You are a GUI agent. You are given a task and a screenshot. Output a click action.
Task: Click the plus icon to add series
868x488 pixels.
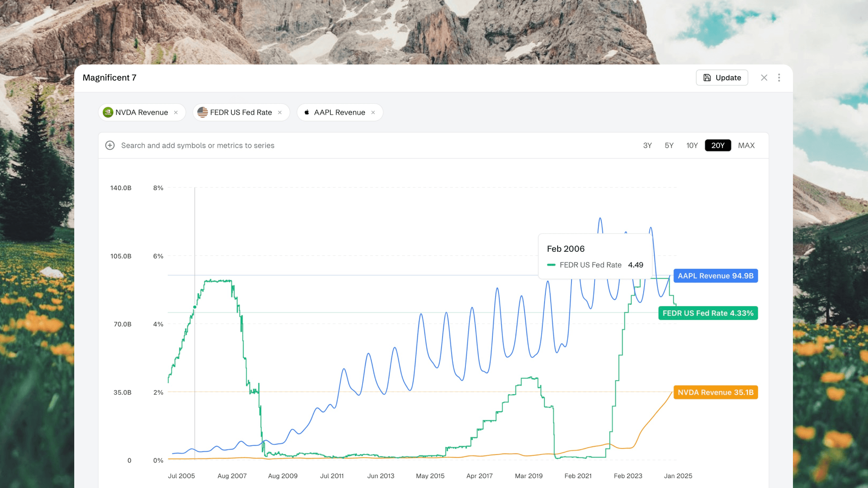tap(110, 145)
